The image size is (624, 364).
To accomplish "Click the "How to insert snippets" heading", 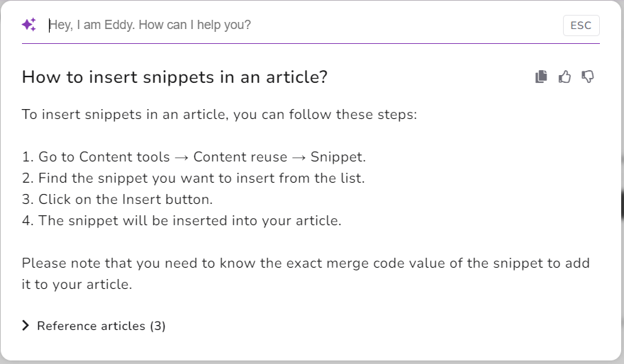I will click(174, 77).
